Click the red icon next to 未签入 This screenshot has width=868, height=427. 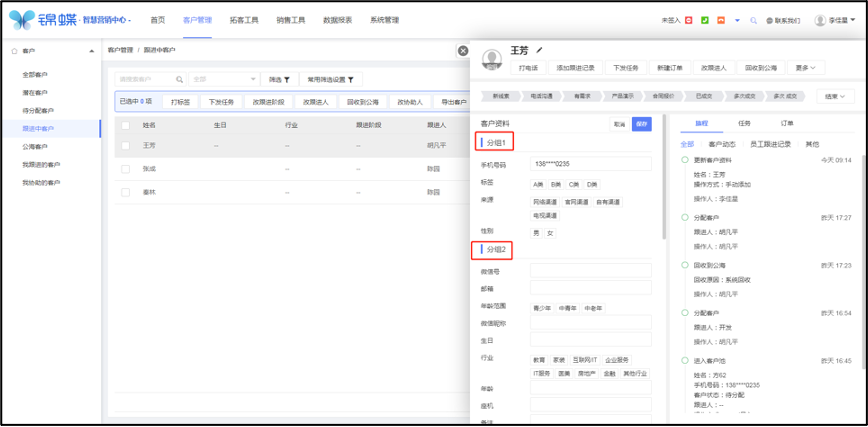(689, 20)
